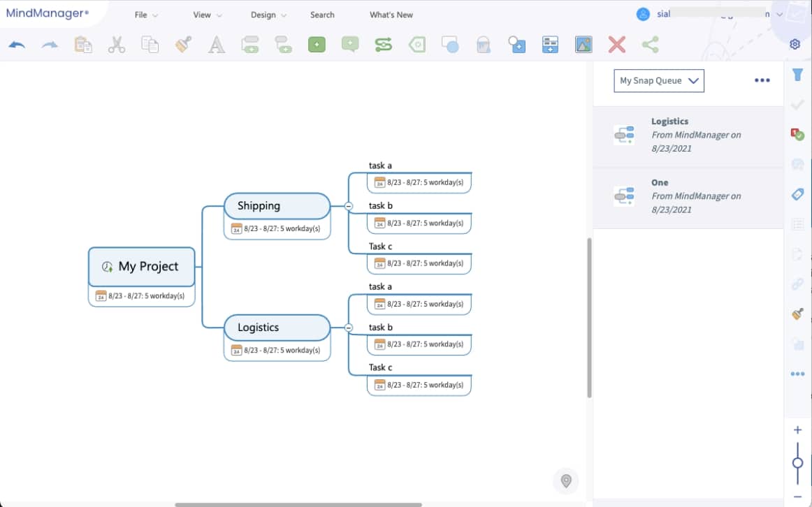This screenshot has width=812, height=507.
Task: Click the map location pin button
Action: [x=566, y=481]
